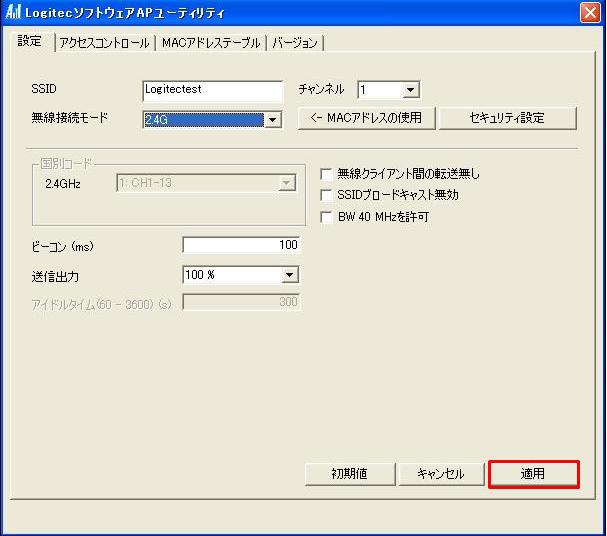
Task: Expand the チャンネル dropdown arrow
Action: [410, 90]
